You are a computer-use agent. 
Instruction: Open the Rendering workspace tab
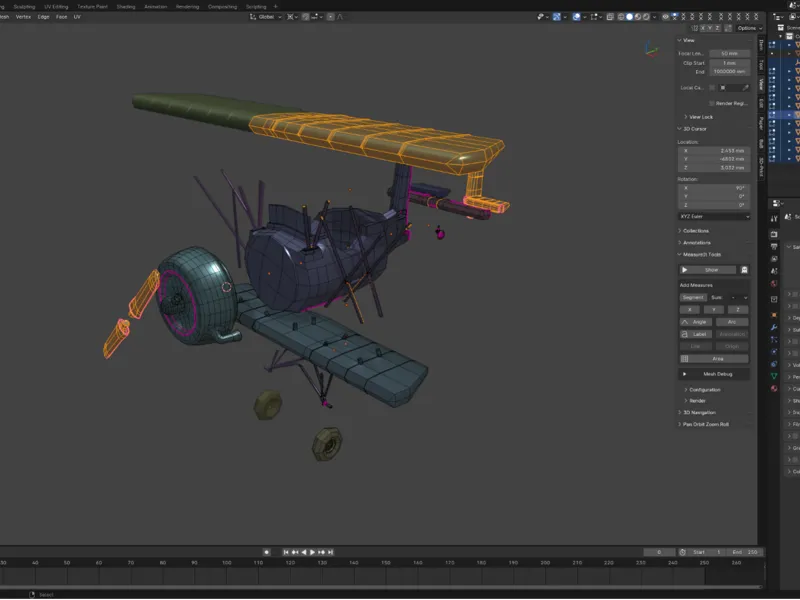pos(187,7)
